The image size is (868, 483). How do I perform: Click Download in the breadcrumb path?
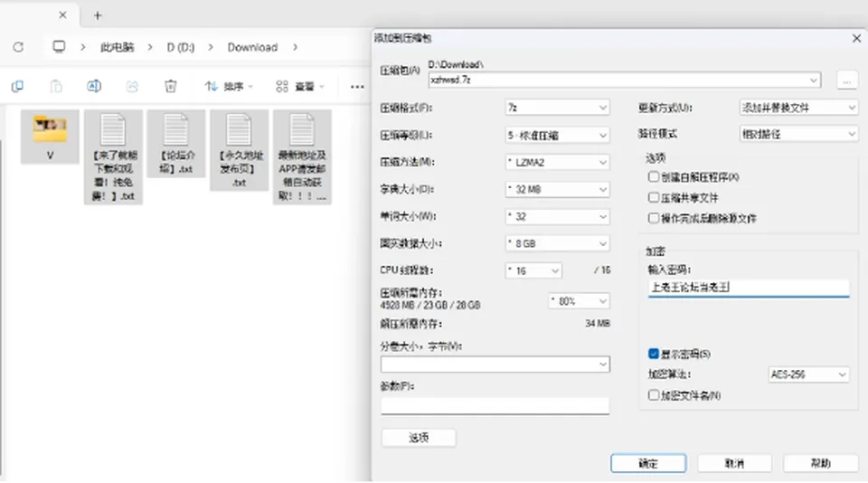point(252,47)
